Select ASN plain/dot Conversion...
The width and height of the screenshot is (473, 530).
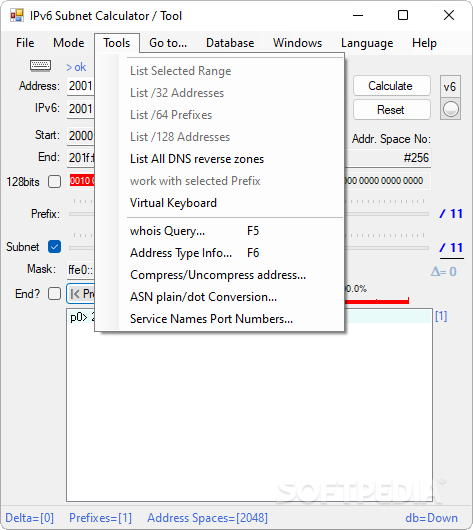(x=220, y=297)
